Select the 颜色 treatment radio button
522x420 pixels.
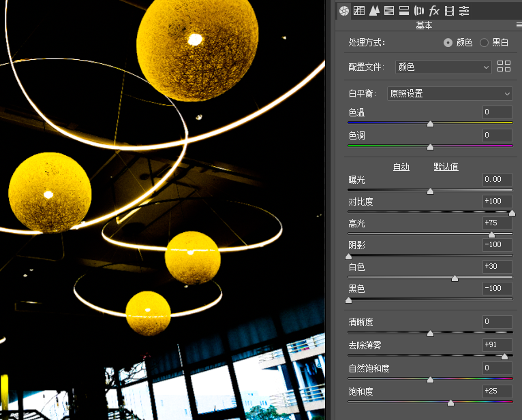tap(448, 42)
